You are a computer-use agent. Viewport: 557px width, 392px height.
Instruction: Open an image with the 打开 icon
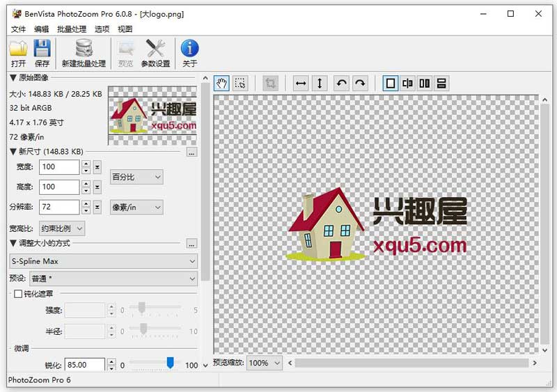click(19, 53)
